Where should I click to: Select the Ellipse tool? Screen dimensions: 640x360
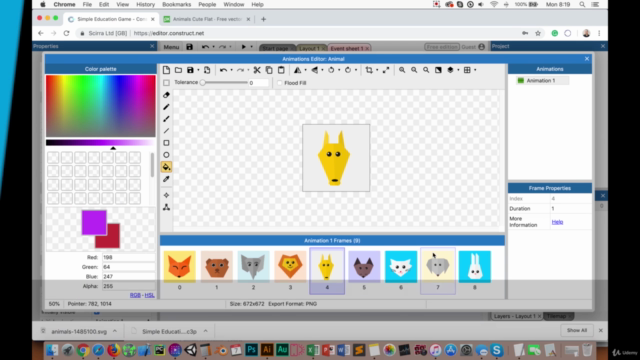point(166,155)
